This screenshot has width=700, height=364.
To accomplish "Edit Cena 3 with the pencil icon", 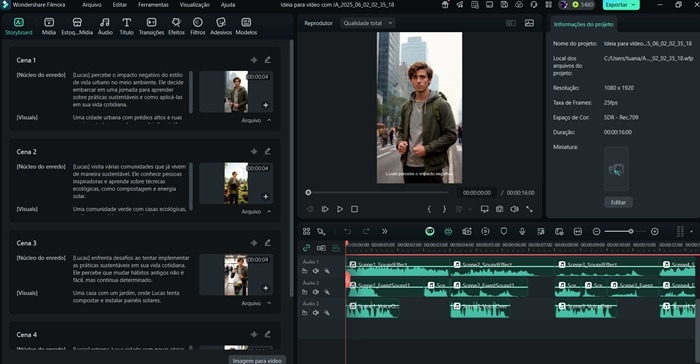I will pos(267,243).
